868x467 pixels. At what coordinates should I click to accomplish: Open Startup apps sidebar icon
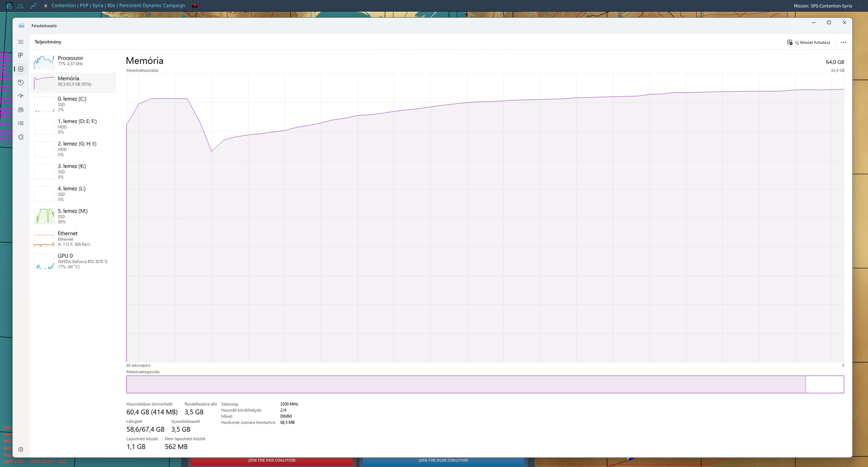[x=21, y=96]
